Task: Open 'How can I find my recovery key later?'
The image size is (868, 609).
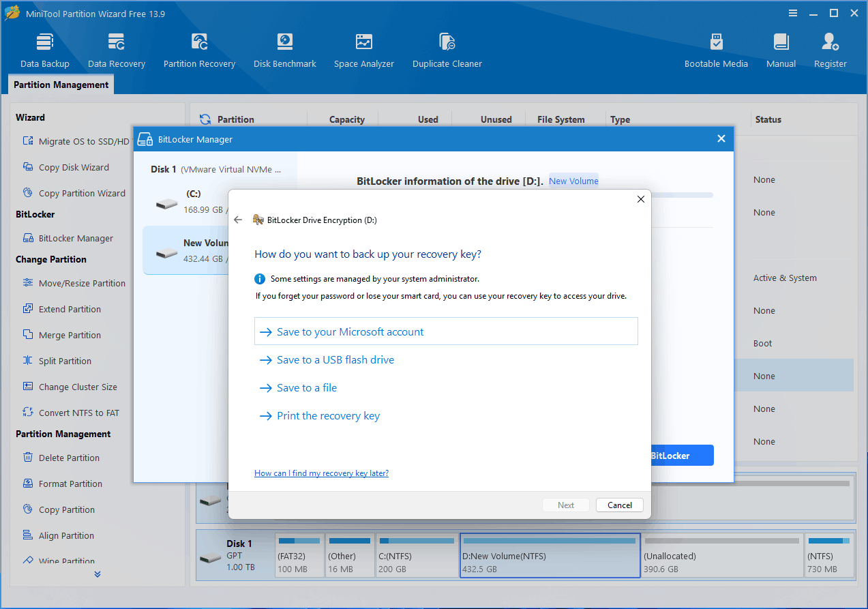Action: [321, 473]
